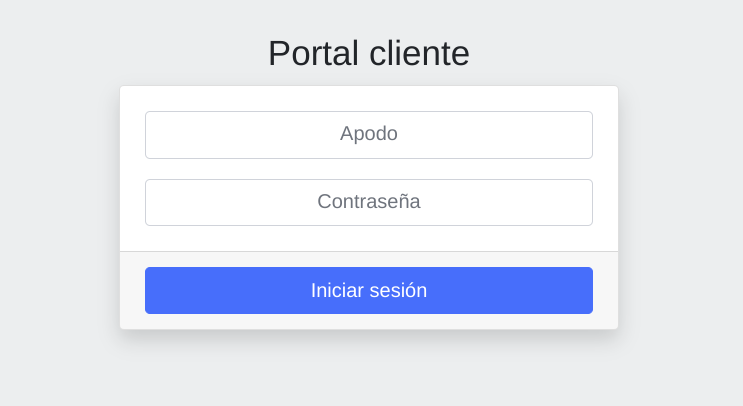Screen dimensions: 743x406
Task: Click the blue Iniciar sesión button
Action: (x=368, y=290)
